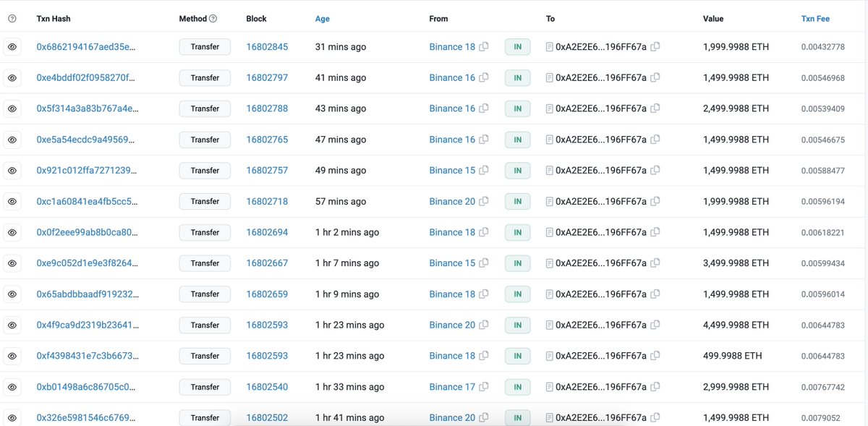Open block 16802694
Image resolution: width=868 pixels, height=426 pixels.
coord(267,232)
